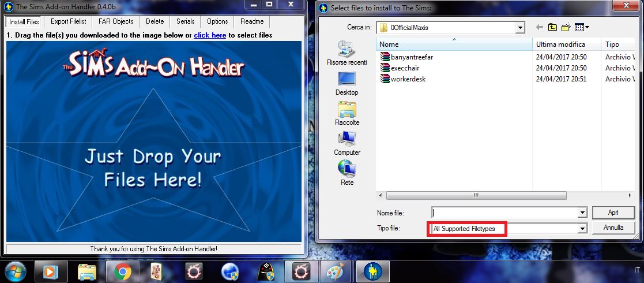The height and width of the screenshot is (283, 644).
Task: Open the Nome file dropdown arrow
Action: tap(582, 213)
